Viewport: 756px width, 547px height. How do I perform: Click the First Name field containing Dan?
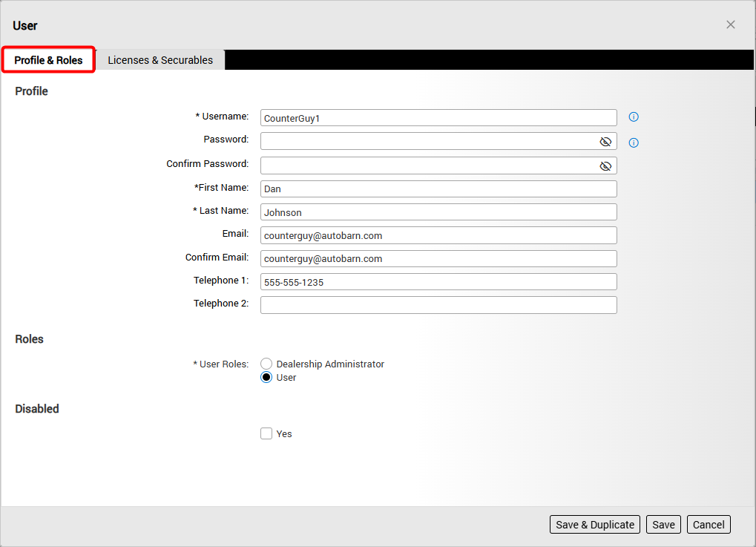click(x=438, y=189)
